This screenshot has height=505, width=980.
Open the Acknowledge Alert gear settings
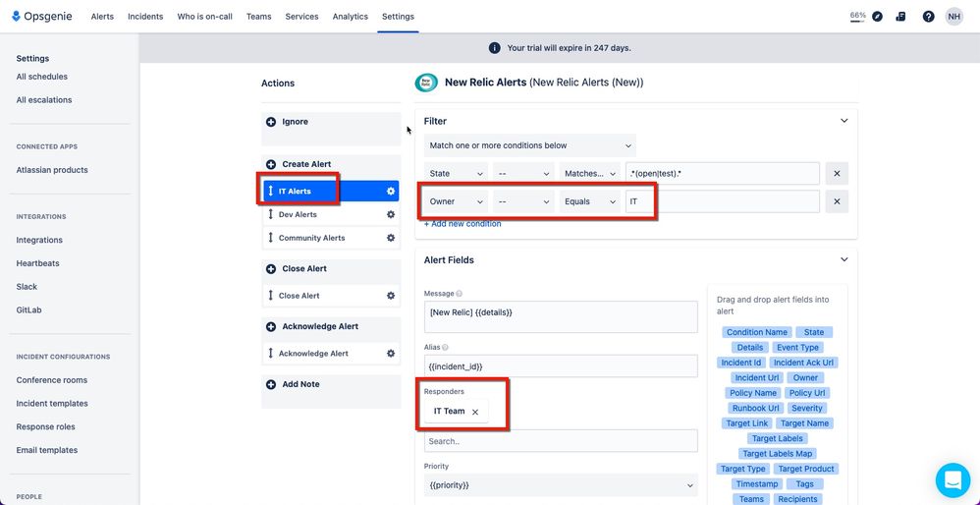coord(391,353)
